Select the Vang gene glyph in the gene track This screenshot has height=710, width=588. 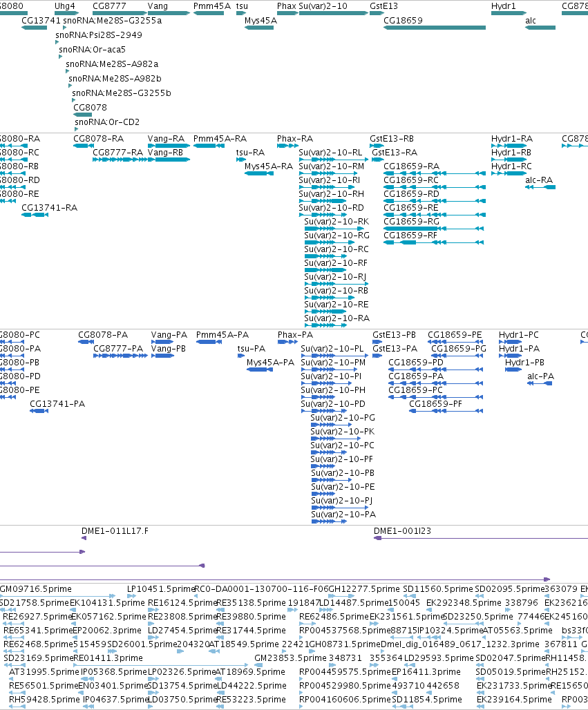tap(169, 13)
